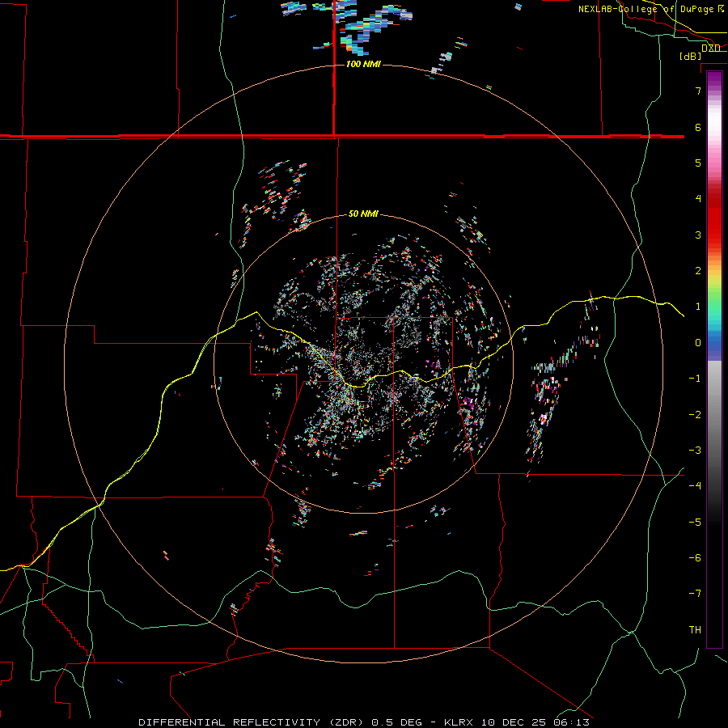
Task: Click the "-3" scale value
Action: 695,451
